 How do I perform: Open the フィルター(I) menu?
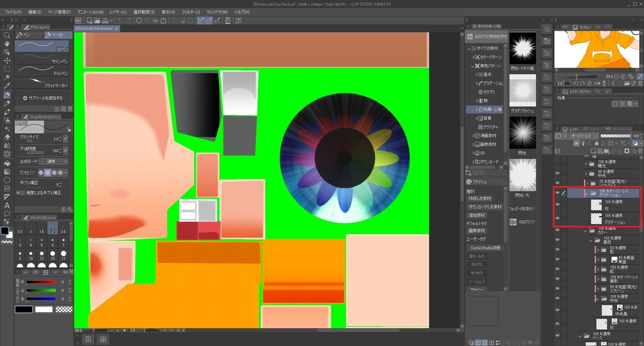click(189, 11)
